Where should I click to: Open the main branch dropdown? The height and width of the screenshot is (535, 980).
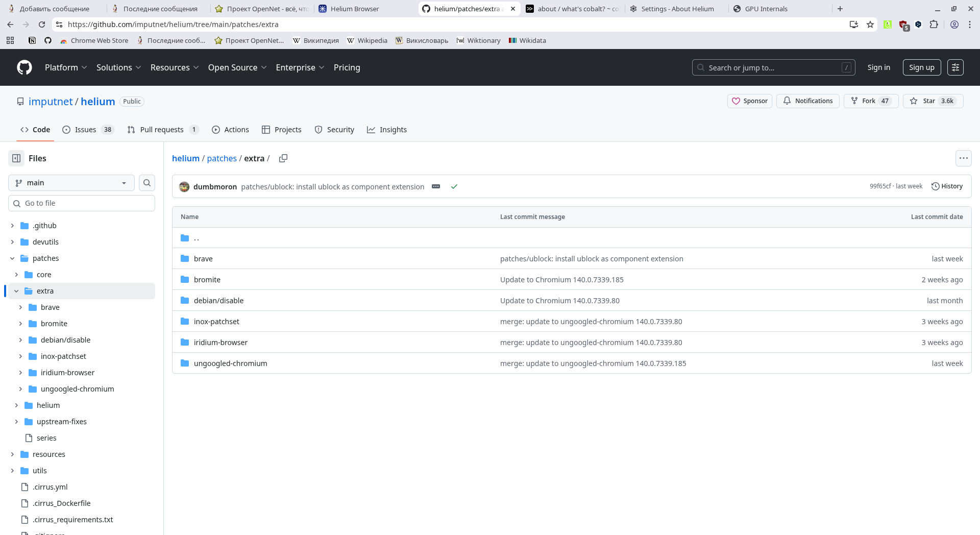[71, 183]
